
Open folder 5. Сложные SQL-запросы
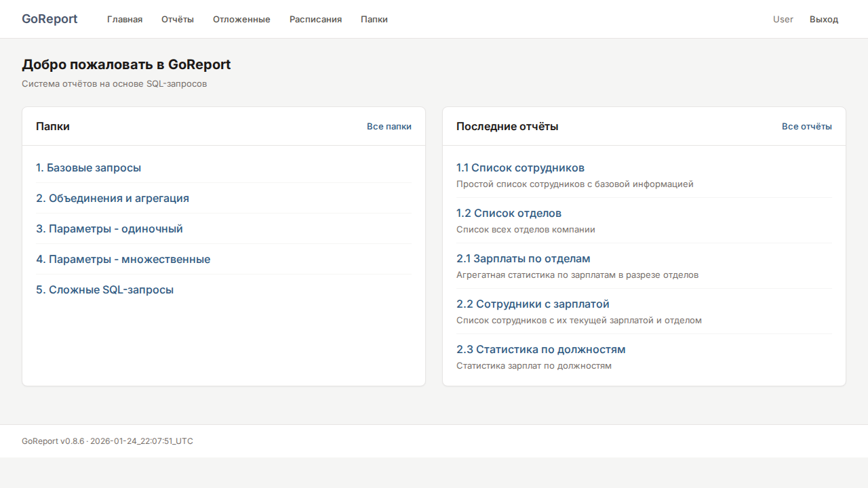(x=104, y=289)
